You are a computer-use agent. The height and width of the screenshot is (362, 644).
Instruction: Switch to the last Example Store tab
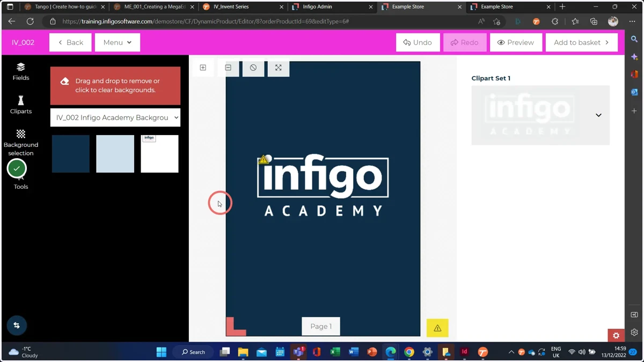[509, 7]
